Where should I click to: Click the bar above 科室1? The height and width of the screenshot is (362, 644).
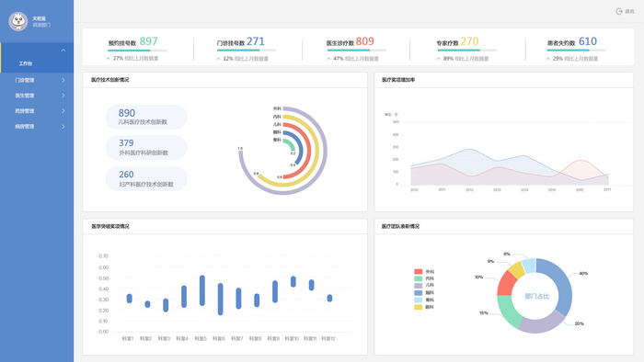coord(130,299)
